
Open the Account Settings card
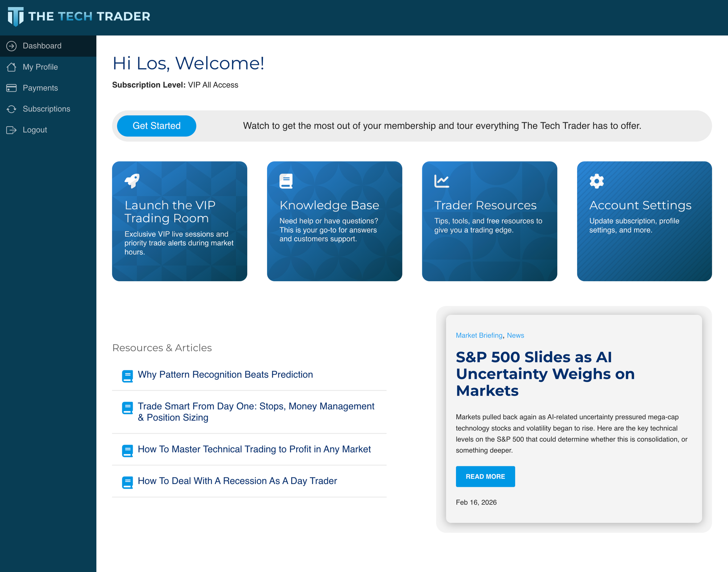tap(644, 221)
